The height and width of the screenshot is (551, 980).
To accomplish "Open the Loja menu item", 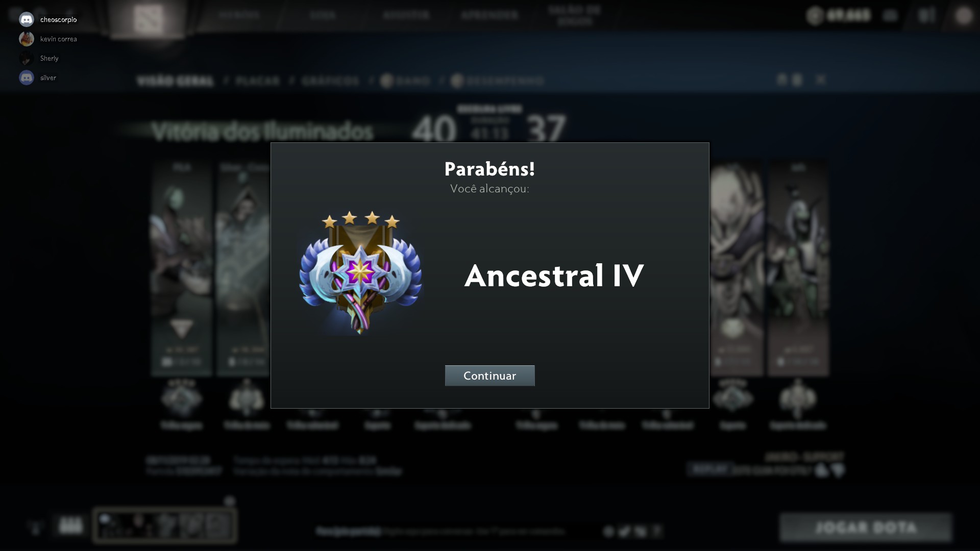I will [x=323, y=15].
